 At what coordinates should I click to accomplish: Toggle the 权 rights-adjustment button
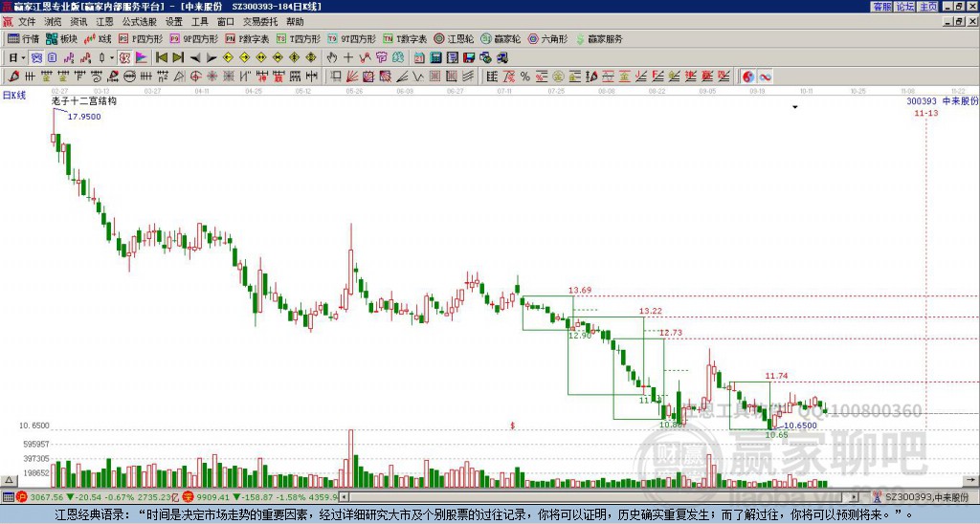[124, 58]
